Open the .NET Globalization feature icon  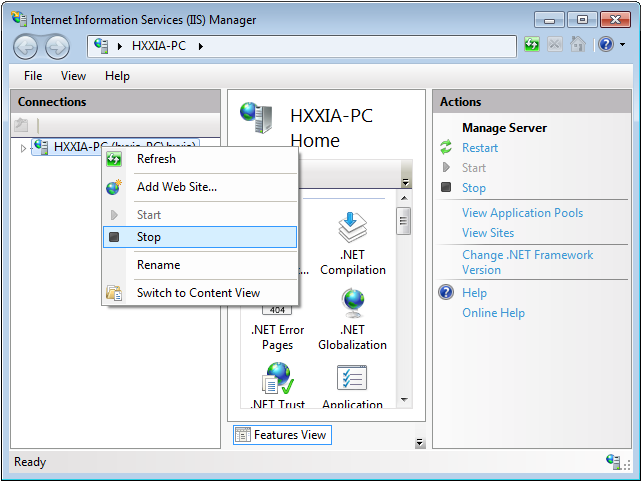coord(352,304)
